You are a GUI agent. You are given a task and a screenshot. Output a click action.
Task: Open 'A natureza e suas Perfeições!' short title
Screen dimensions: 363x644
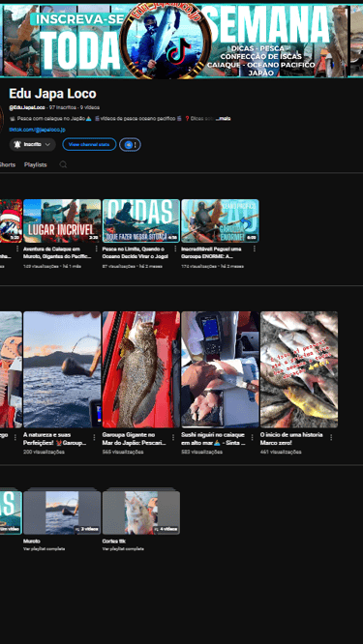(x=54, y=439)
